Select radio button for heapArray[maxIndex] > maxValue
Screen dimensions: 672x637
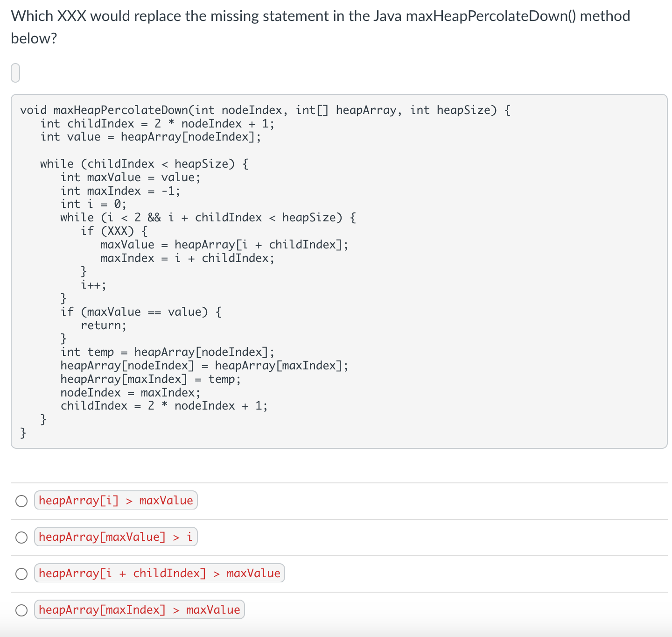coord(21,610)
